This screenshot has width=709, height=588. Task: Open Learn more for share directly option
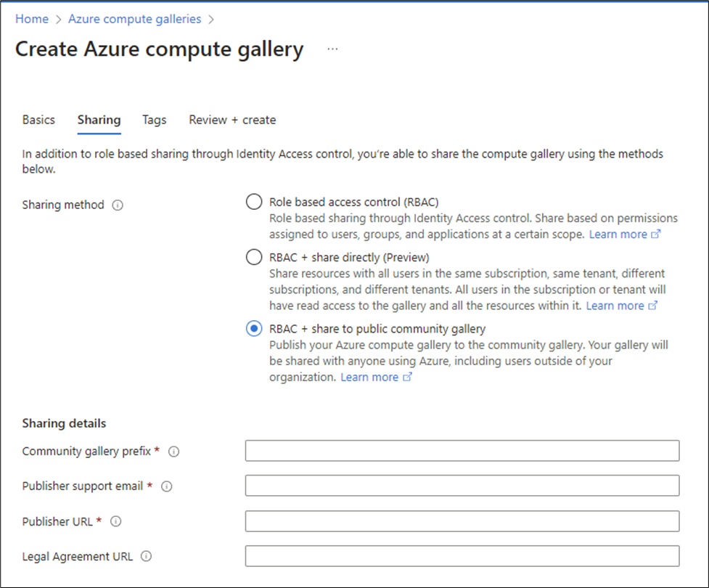coord(621,306)
